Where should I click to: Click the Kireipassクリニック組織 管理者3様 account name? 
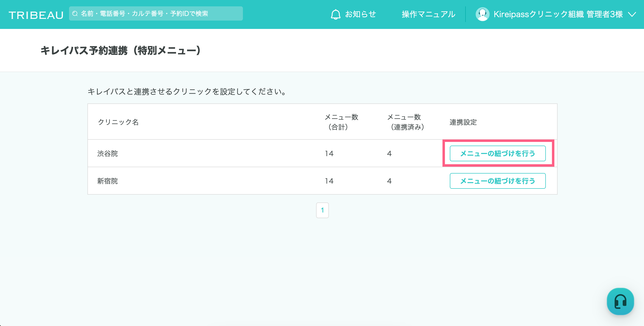pyautogui.click(x=558, y=14)
